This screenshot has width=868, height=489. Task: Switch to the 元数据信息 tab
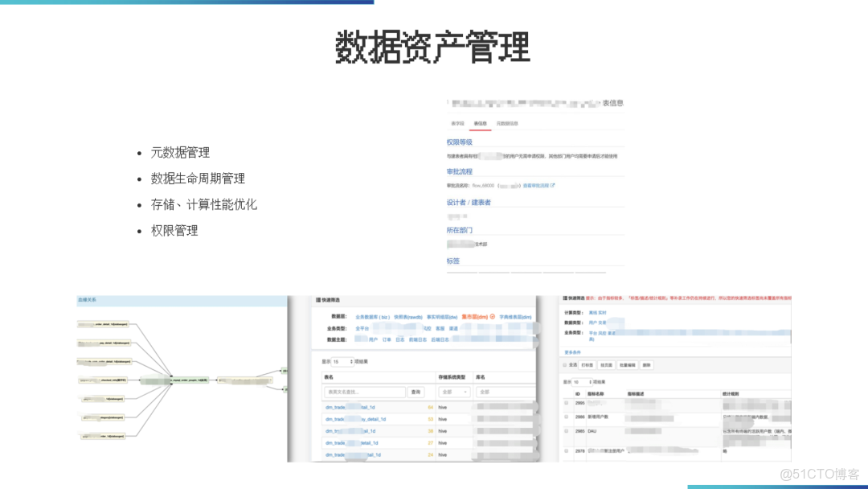pyautogui.click(x=506, y=122)
